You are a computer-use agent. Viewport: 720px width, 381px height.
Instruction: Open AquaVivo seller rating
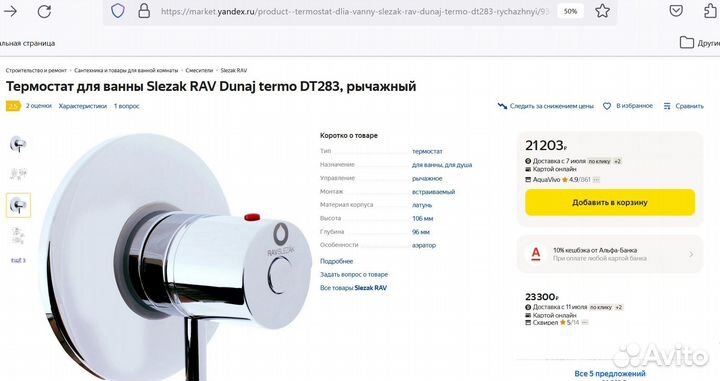point(576,179)
